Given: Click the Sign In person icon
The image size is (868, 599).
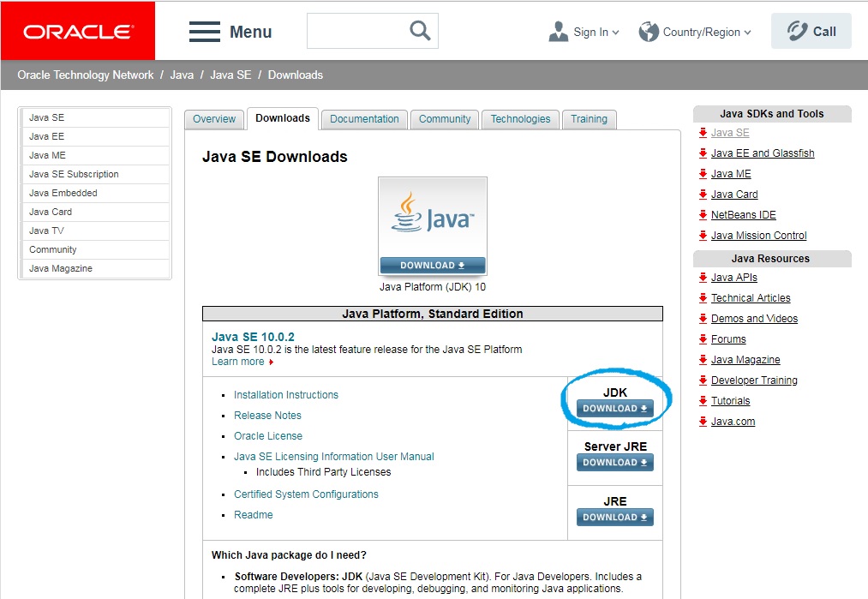Looking at the screenshot, I should (x=558, y=32).
